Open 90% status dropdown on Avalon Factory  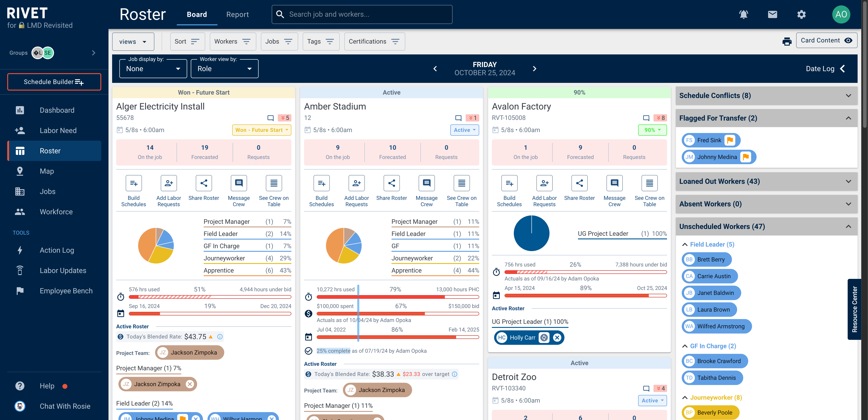pos(652,130)
